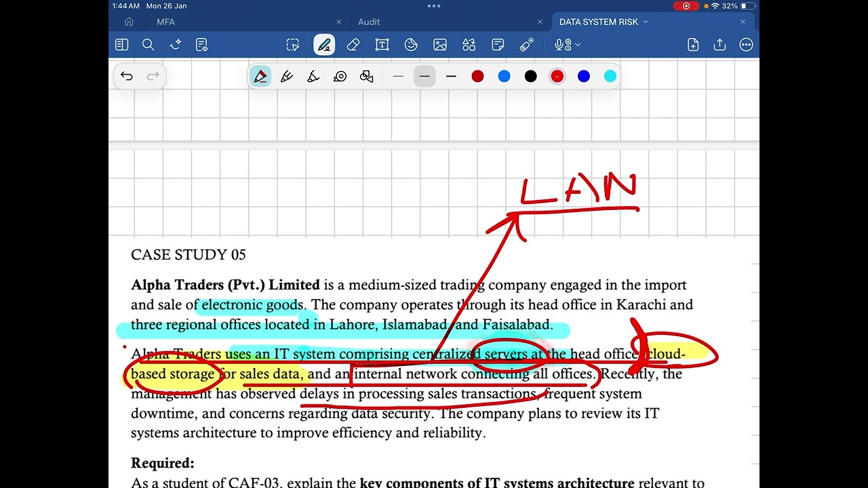Image resolution: width=868 pixels, height=488 pixels.
Task: Open the home screen icon
Action: (129, 22)
